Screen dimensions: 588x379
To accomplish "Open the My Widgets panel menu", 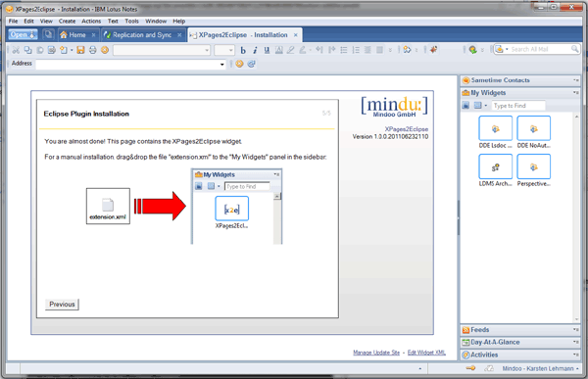I will 575,93.
